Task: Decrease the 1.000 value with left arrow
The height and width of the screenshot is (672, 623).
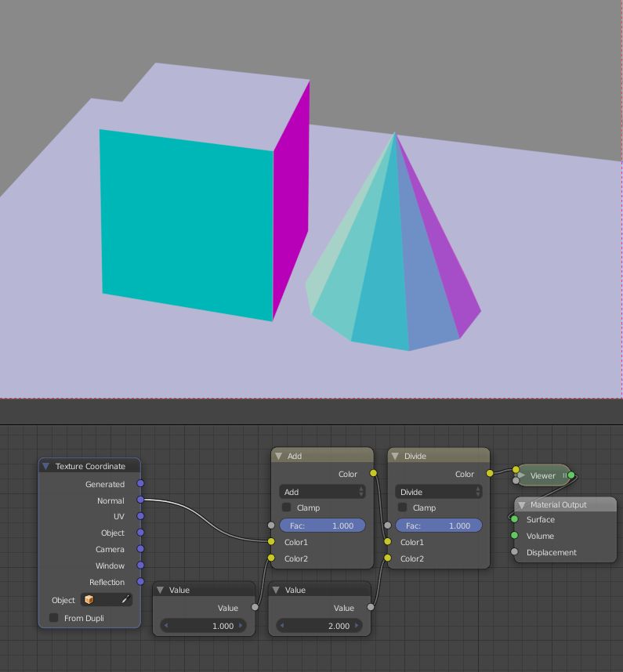Action: click(166, 626)
